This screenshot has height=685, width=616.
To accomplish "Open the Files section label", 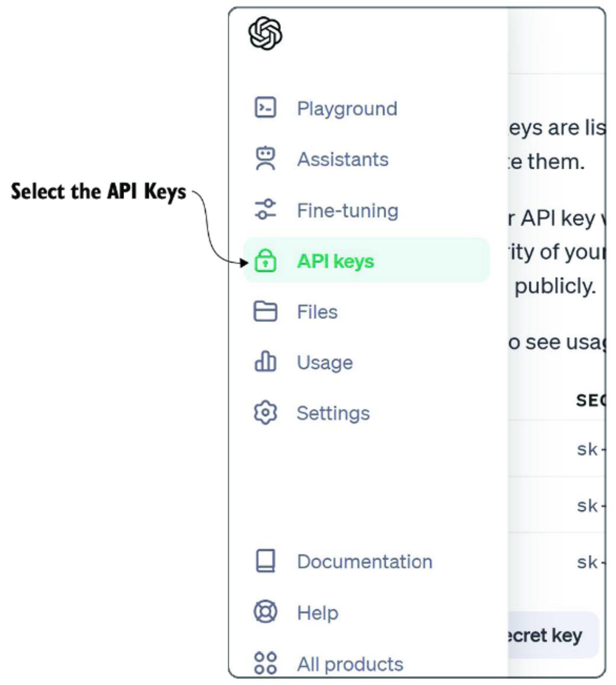I will pyautogui.click(x=317, y=312).
